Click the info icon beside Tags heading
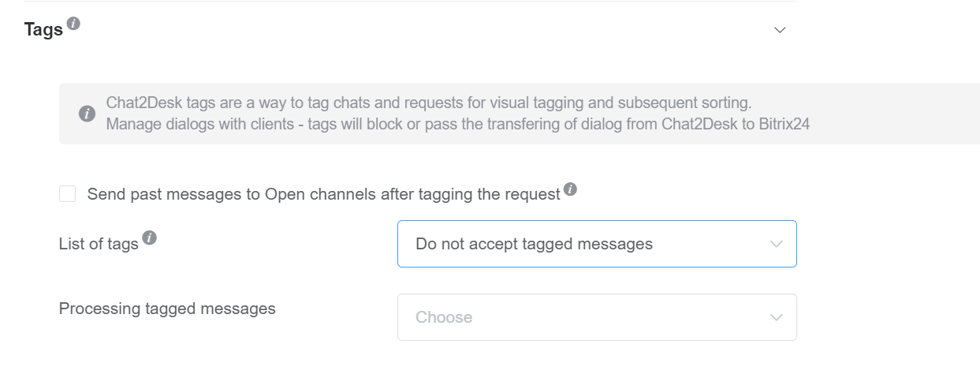Viewport: 980px width, 378px height. (73, 24)
